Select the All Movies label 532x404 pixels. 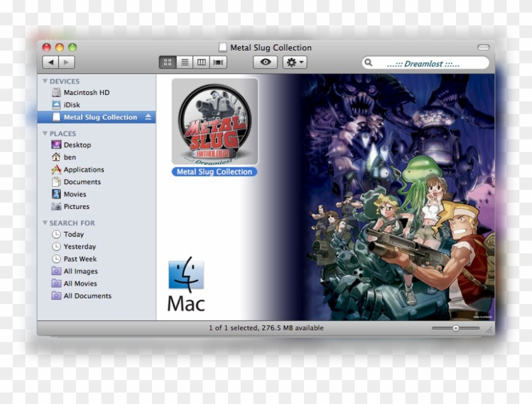pyautogui.click(x=80, y=284)
